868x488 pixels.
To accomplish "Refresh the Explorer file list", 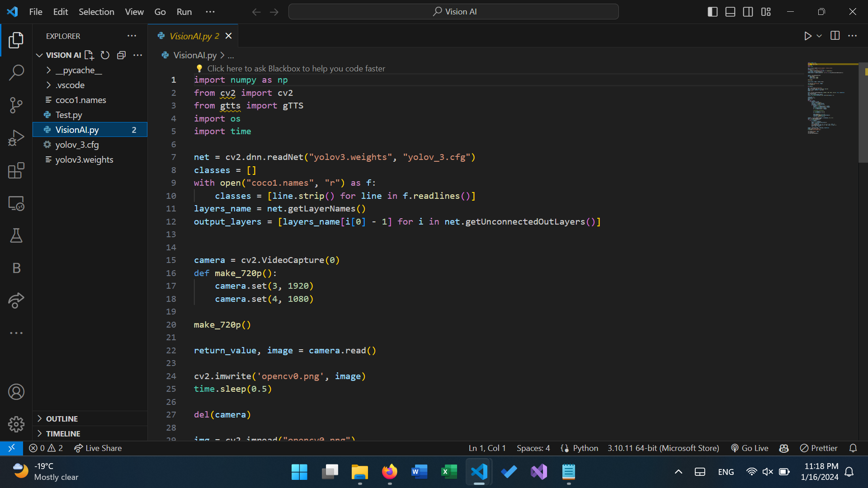I will tap(105, 55).
